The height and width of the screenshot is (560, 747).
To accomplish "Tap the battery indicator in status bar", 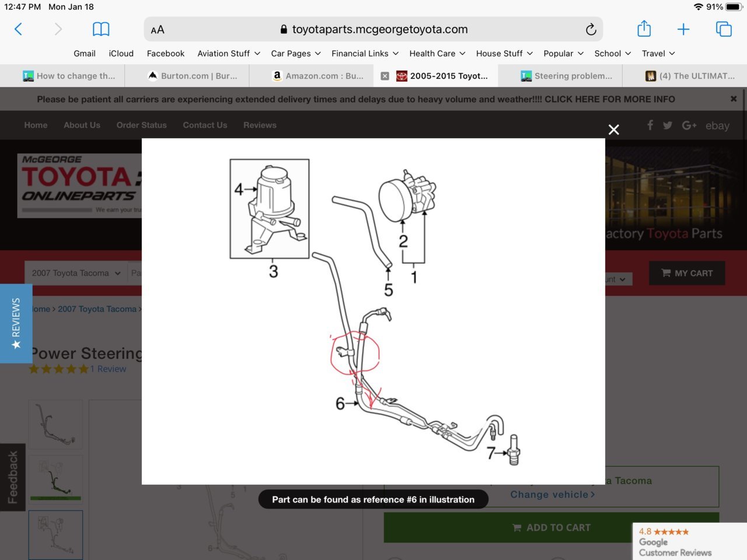I will click(734, 7).
